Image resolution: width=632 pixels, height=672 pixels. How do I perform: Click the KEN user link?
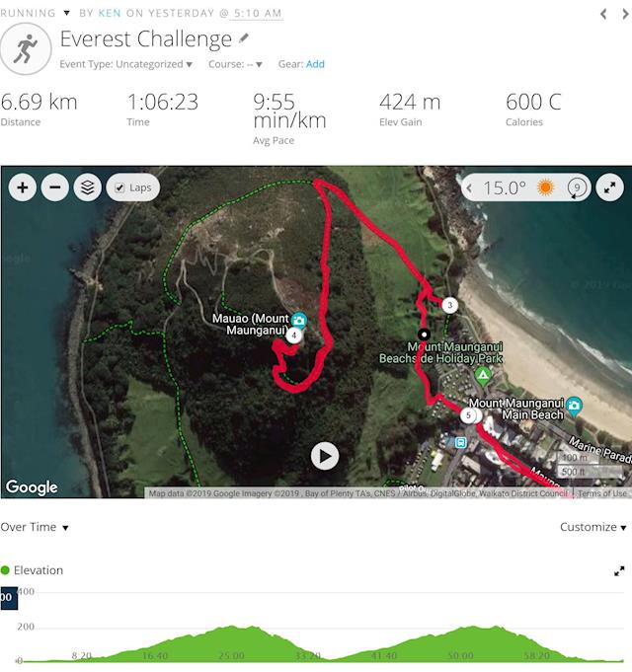[x=110, y=13]
